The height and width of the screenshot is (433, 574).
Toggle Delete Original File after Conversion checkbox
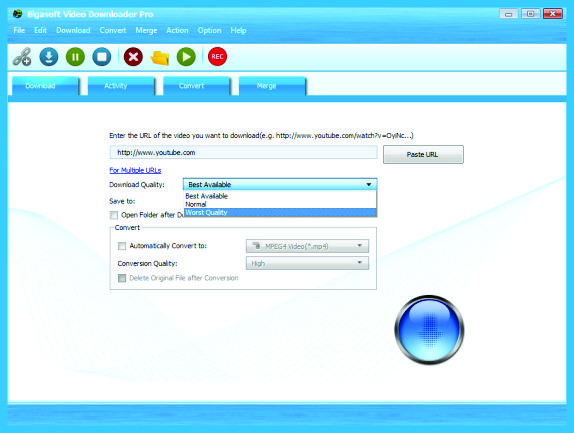[x=122, y=278]
